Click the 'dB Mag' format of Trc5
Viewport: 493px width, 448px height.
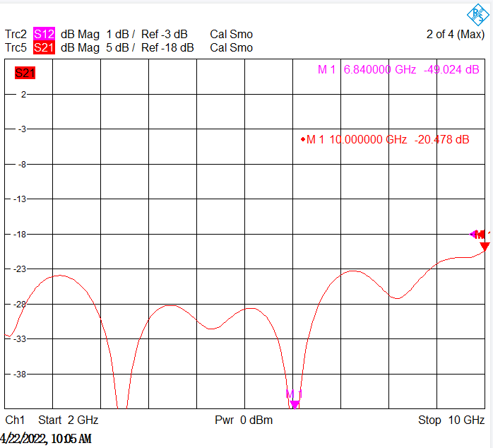pyautogui.click(x=80, y=47)
